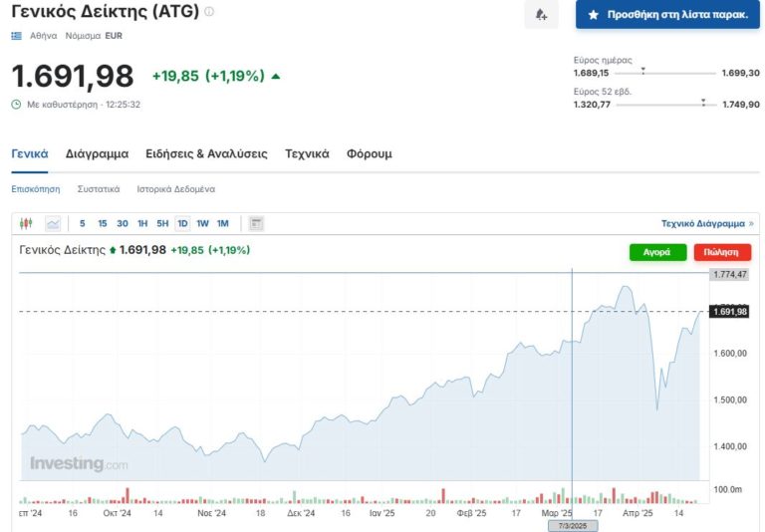Click Προσθήκη στη λίστα παρακ. button
The height and width of the screenshot is (532, 765).
pyautogui.click(x=667, y=15)
